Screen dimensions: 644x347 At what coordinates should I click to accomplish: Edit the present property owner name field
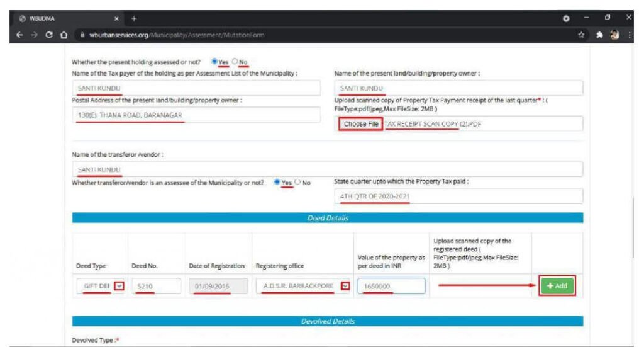point(458,88)
